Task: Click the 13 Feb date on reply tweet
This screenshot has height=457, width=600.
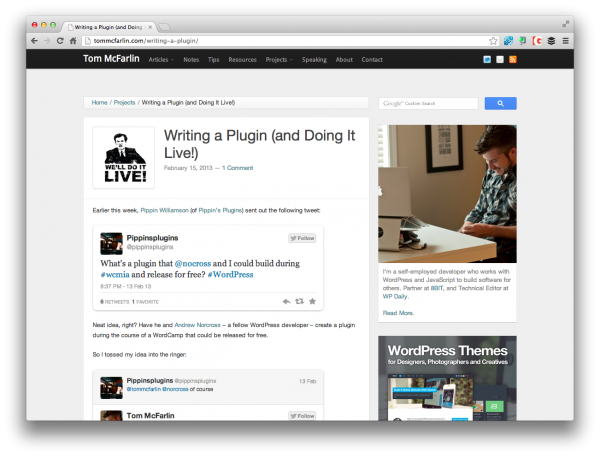Action: [x=307, y=382]
